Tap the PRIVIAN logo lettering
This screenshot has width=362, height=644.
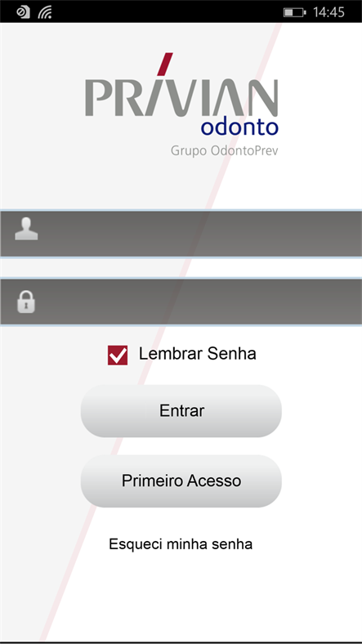[x=181, y=98]
